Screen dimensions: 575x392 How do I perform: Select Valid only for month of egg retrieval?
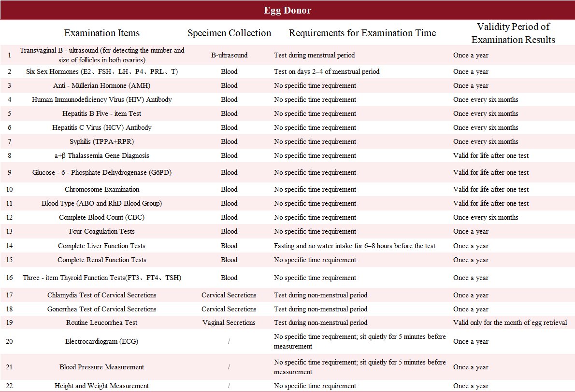coord(510,322)
